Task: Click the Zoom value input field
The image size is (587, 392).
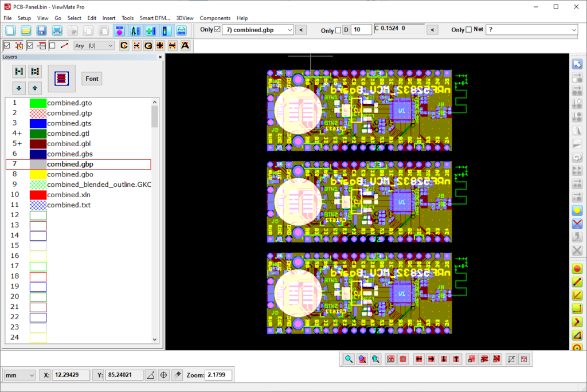Action: [x=218, y=375]
